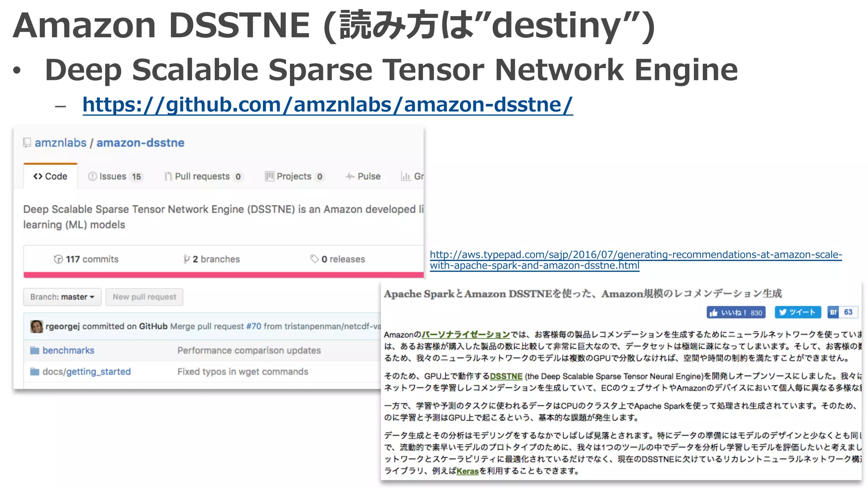868x488 pixels.
Task: Click rgeorgej's avatar thumbnail
Action: pos(37,326)
